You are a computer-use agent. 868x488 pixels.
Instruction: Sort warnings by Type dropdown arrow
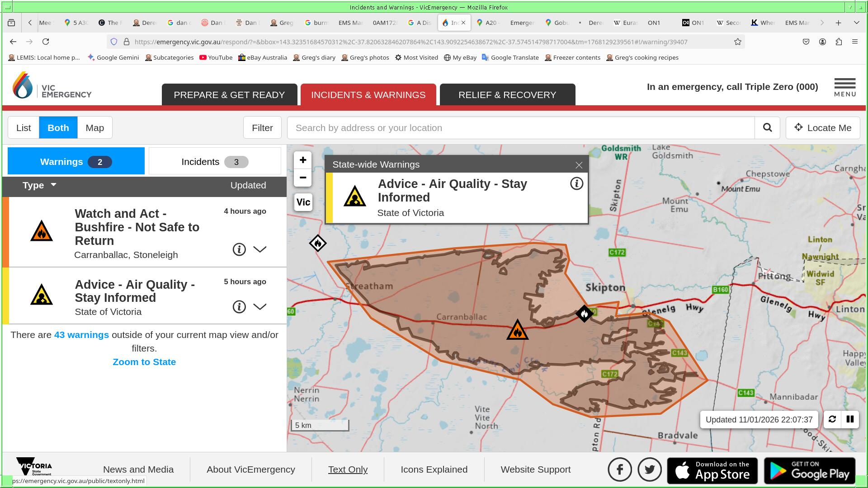pos(53,185)
